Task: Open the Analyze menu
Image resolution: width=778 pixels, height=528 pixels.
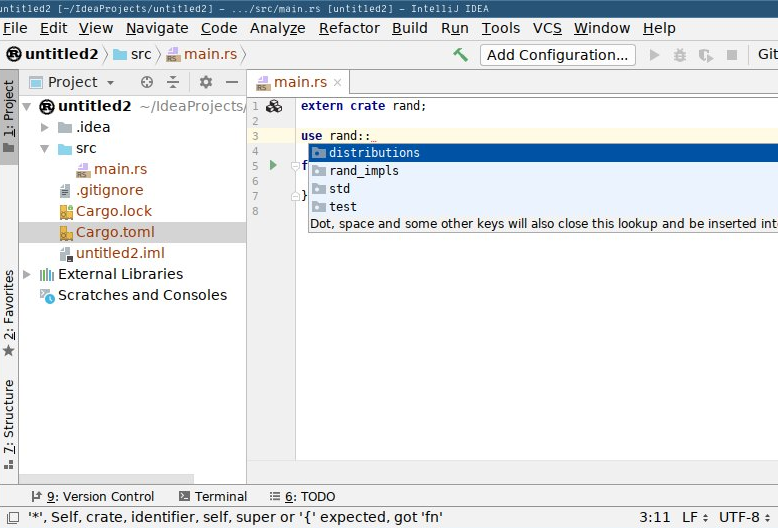Action: pos(277,28)
